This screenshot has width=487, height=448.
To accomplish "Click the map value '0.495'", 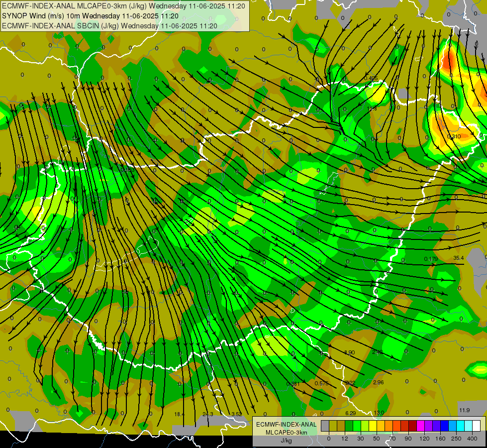I will 371,78.
